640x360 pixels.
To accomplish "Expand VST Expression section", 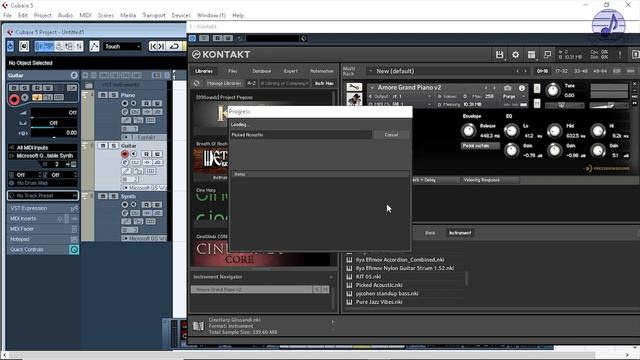I will (43, 208).
